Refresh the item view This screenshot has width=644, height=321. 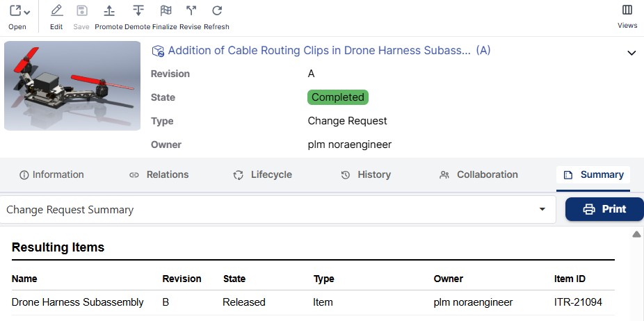coord(217,11)
